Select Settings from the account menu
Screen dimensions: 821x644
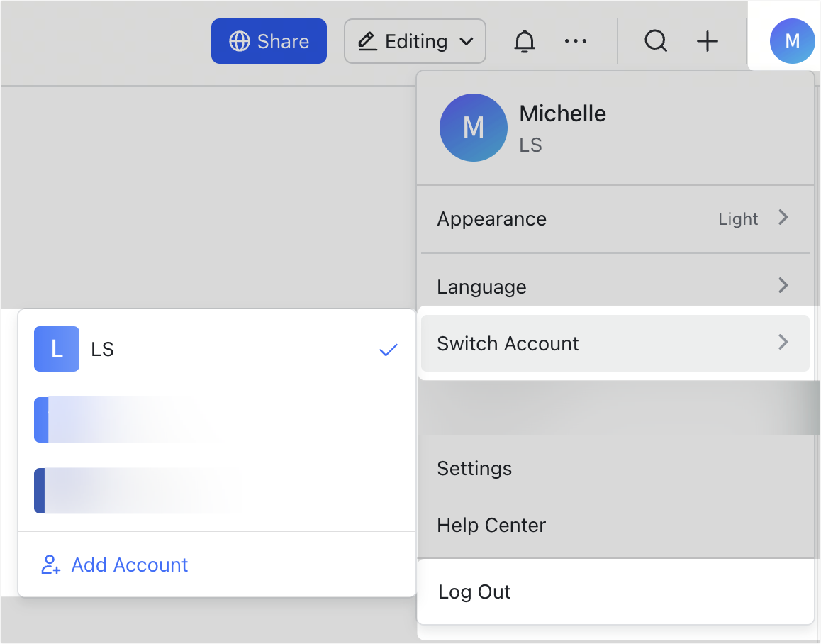pos(474,469)
